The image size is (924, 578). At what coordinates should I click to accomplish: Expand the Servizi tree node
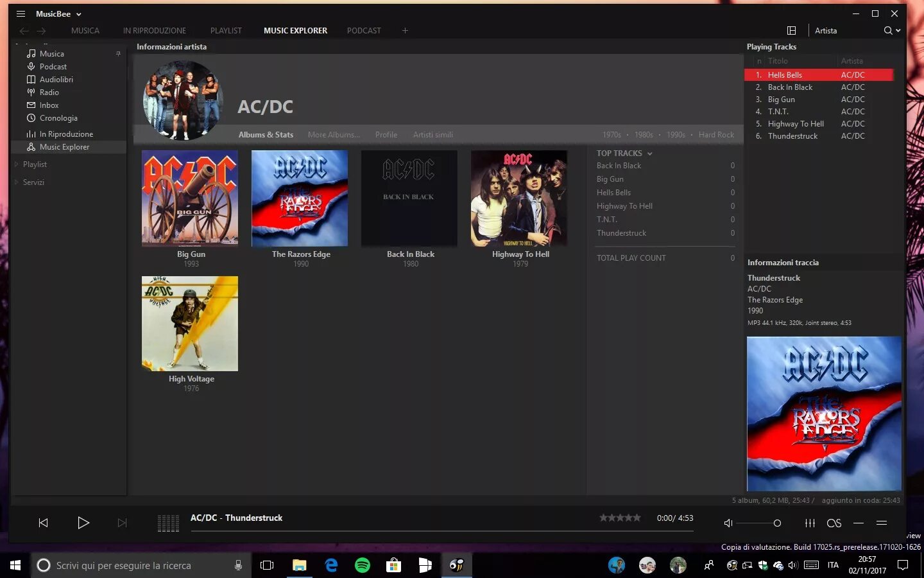pos(17,182)
